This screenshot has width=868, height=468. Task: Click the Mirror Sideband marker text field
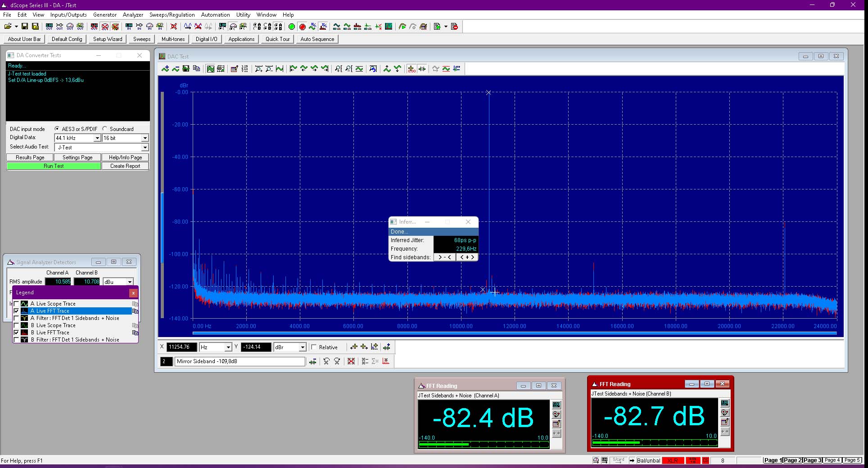pyautogui.click(x=240, y=361)
